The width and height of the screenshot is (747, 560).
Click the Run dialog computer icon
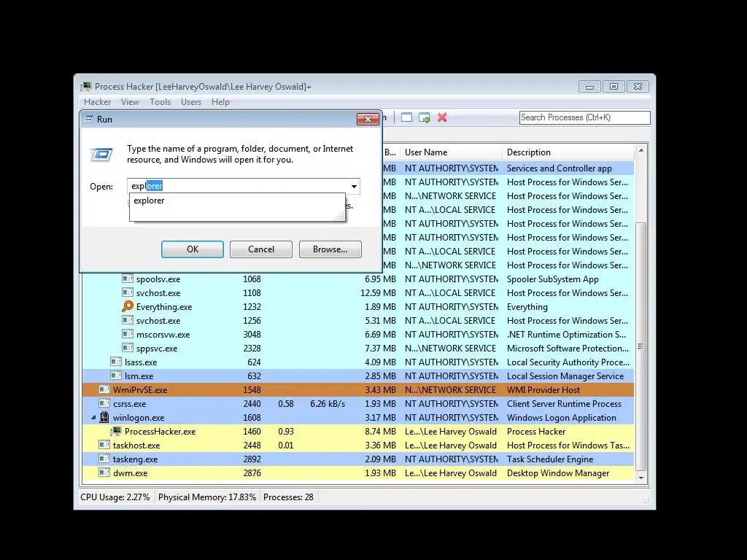click(101, 155)
